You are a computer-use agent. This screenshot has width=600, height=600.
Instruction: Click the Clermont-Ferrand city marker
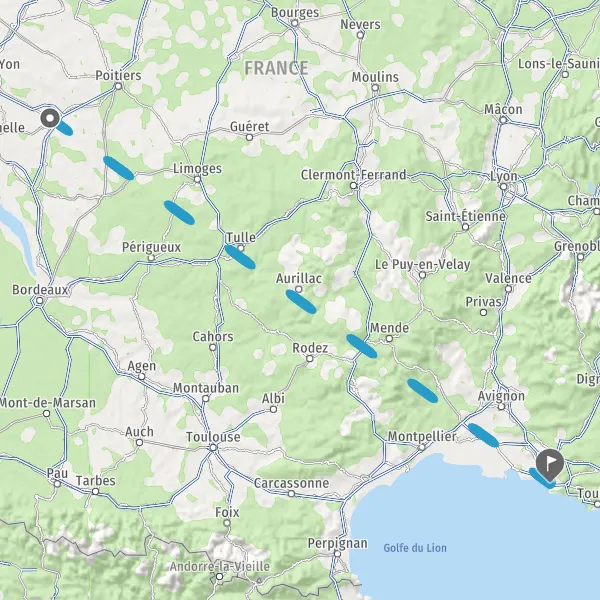coord(354,186)
